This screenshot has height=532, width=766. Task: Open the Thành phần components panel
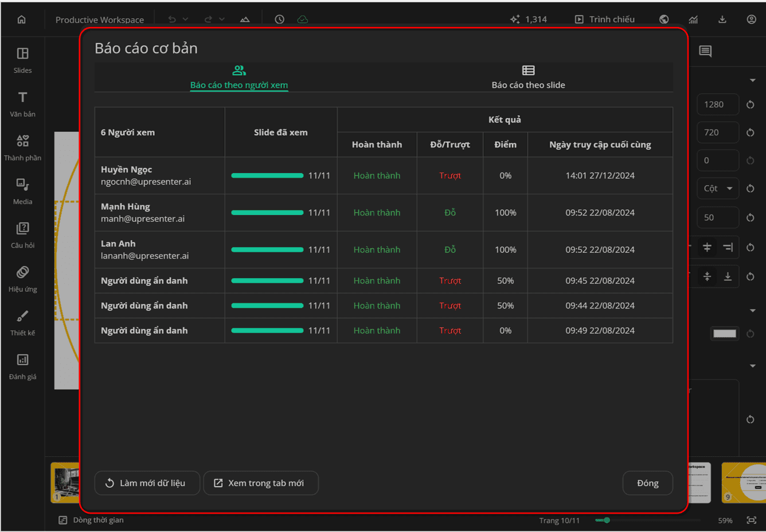[22, 148]
